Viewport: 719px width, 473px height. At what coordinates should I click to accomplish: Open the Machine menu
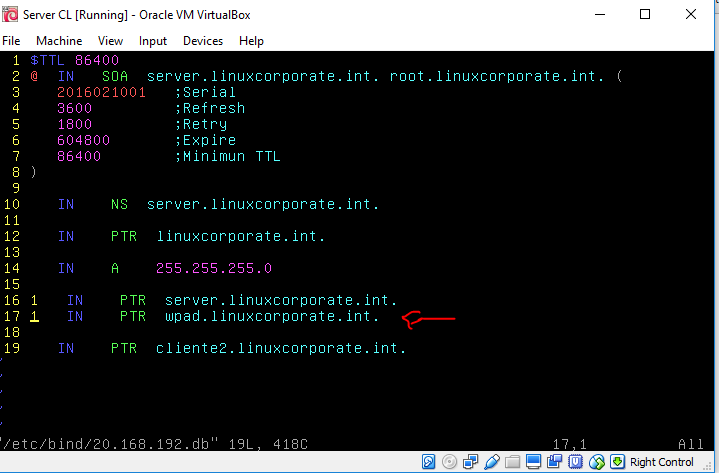tap(59, 41)
